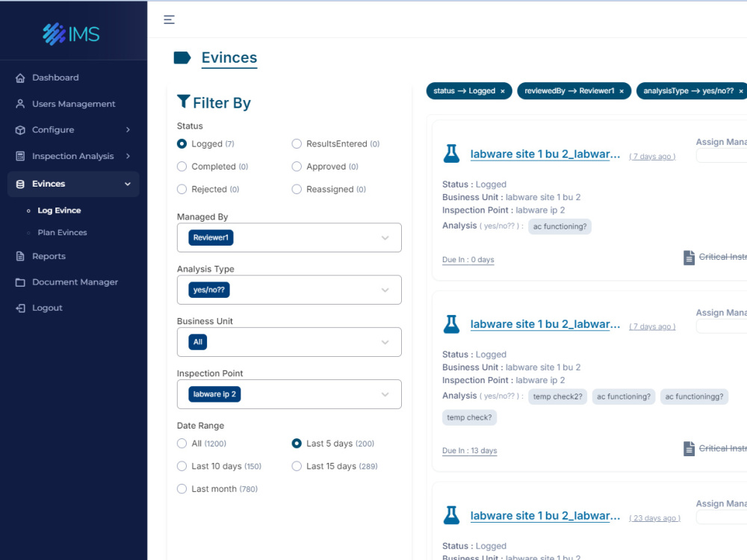Click the Logout arrow icon
747x560 pixels.
[x=20, y=308]
